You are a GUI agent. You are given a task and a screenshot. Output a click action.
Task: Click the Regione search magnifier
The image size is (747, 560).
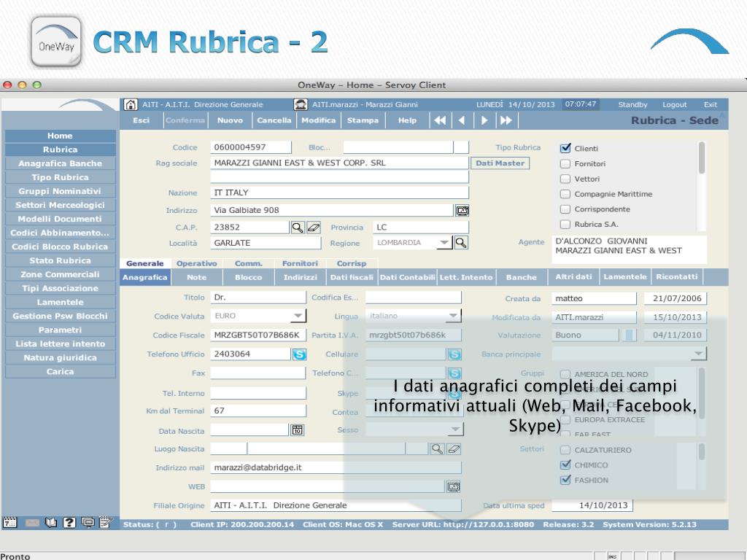(x=461, y=243)
